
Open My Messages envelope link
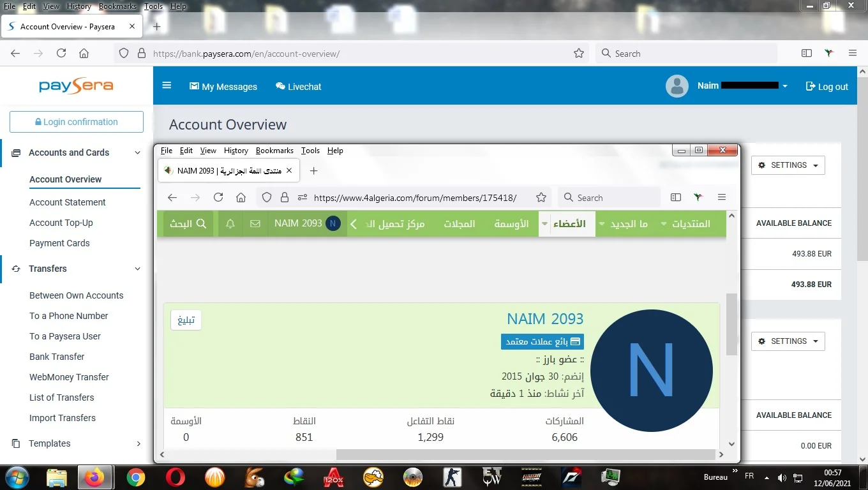pos(223,87)
